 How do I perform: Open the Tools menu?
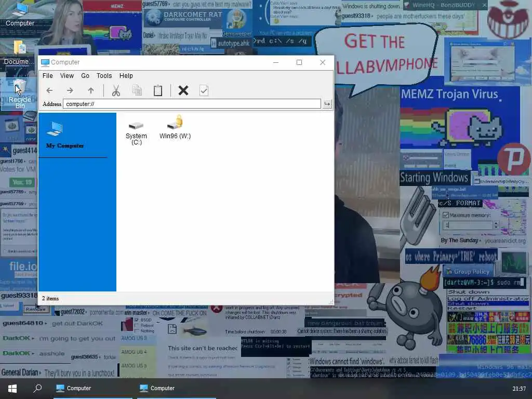tap(104, 76)
